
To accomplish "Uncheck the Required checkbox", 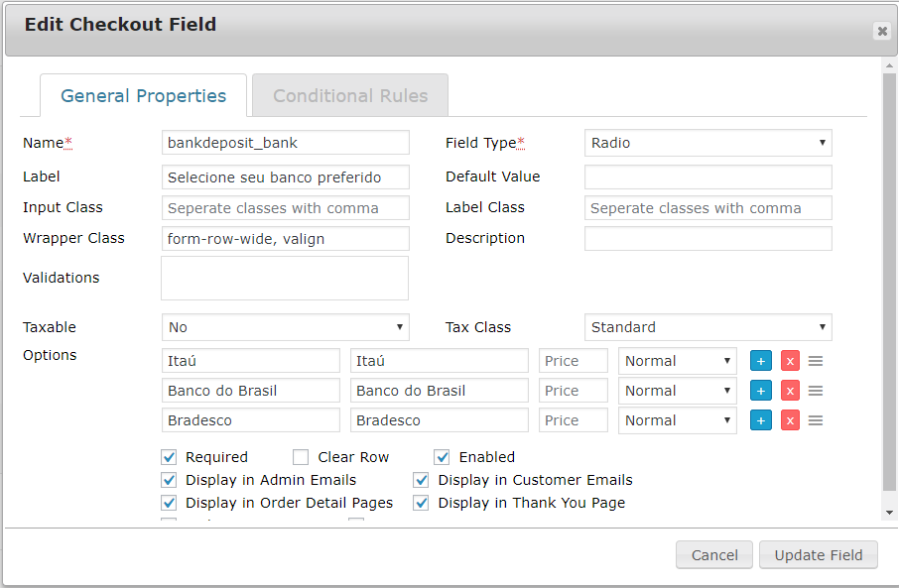I will tap(169, 457).
